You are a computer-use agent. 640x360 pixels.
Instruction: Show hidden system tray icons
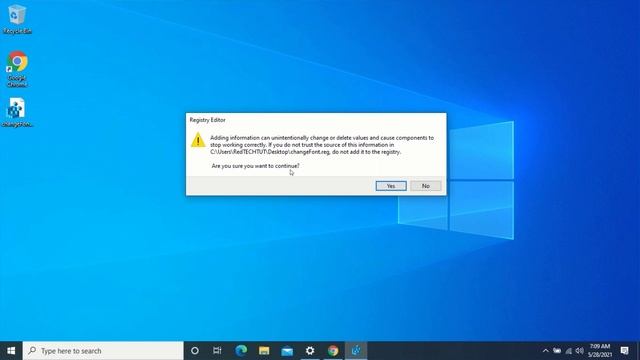coord(546,351)
